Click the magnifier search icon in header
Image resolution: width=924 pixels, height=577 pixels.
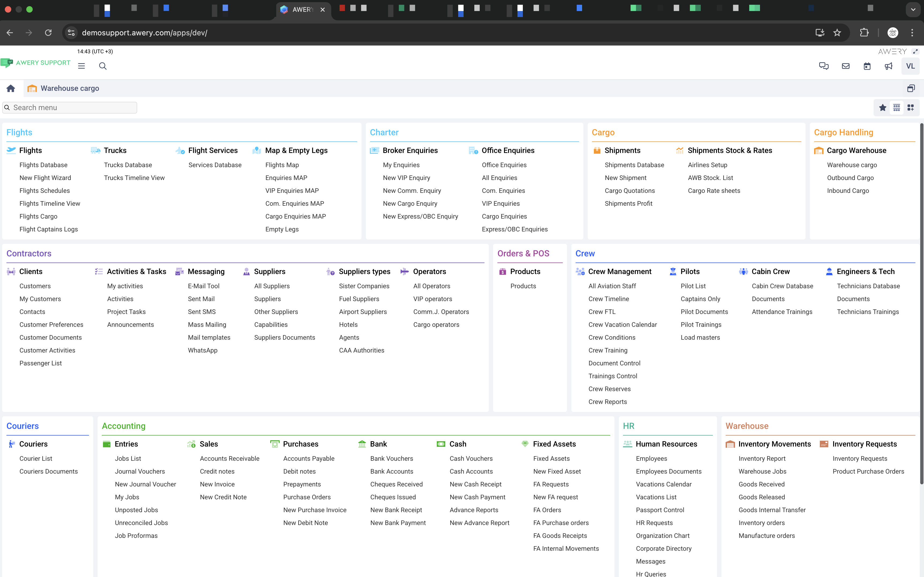[x=103, y=66]
